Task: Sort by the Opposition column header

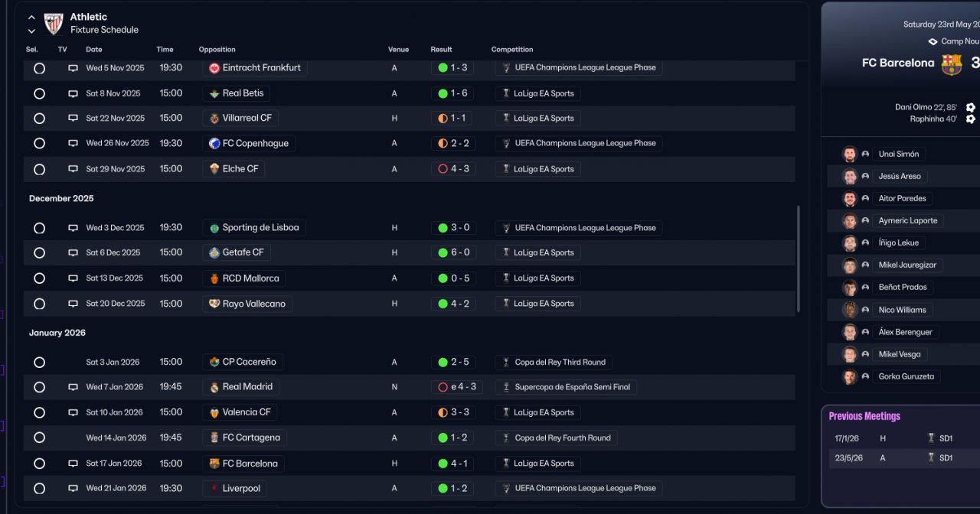Action: pyautogui.click(x=217, y=50)
